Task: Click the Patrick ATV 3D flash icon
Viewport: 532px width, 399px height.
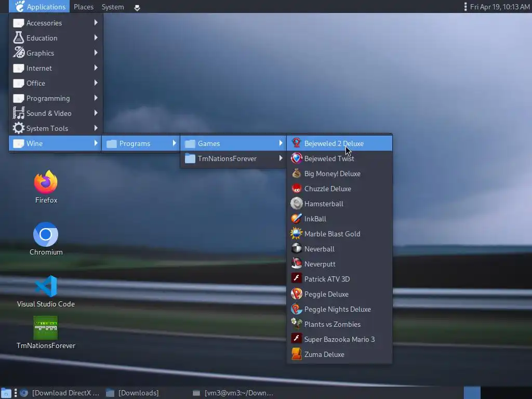Action: tap(296, 278)
